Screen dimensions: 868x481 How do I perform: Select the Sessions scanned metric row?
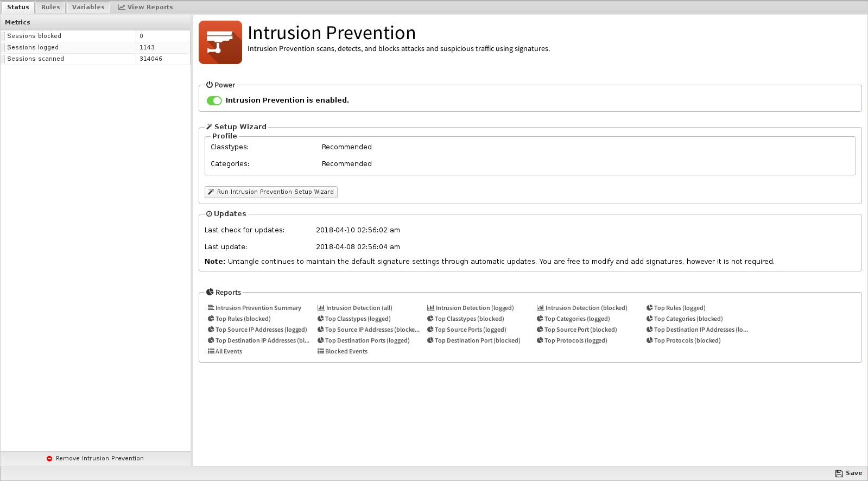tap(96, 59)
